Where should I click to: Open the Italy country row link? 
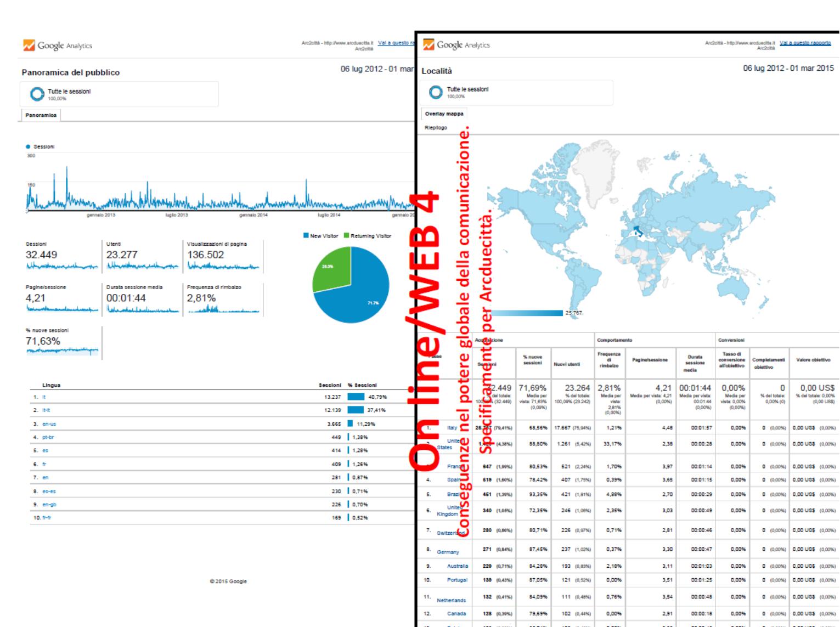point(452,427)
